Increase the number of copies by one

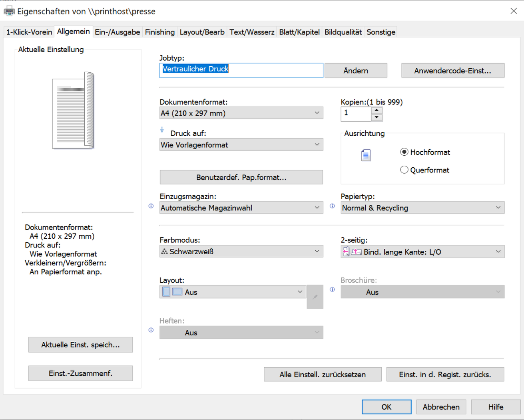(x=377, y=110)
